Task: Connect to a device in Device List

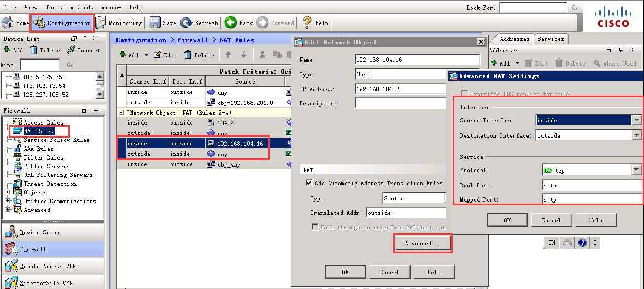Action: pyautogui.click(x=84, y=50)
